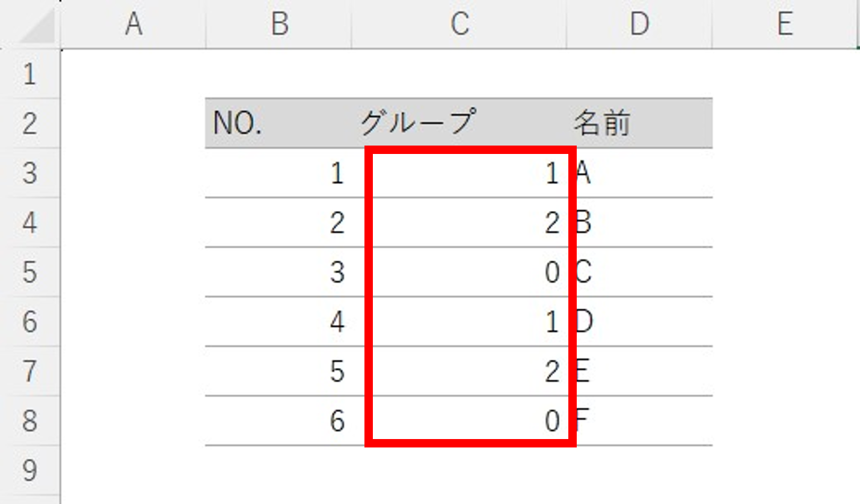
Task: Select row 1 header
Action: coord(30,74)
